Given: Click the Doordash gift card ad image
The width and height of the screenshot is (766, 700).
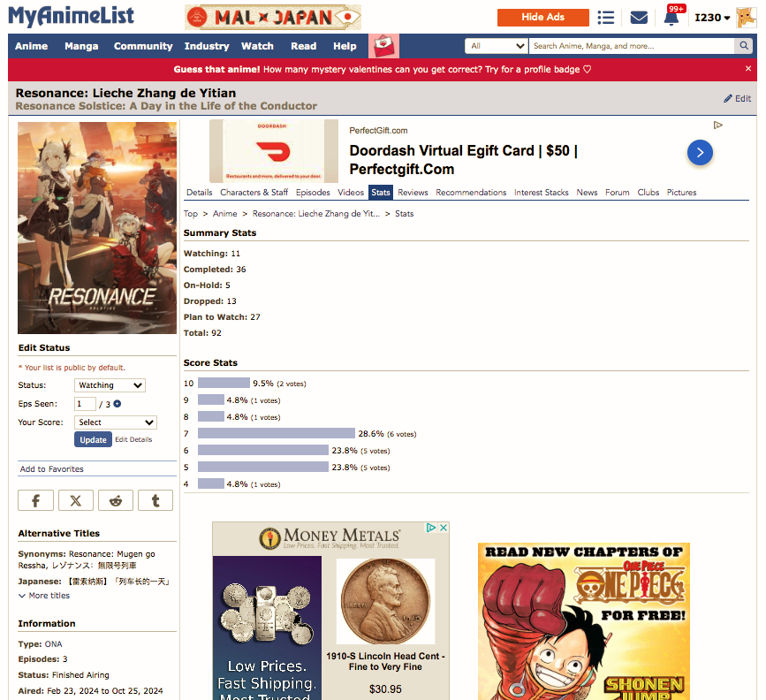Looking at the screenshot, I should point(274,151).
